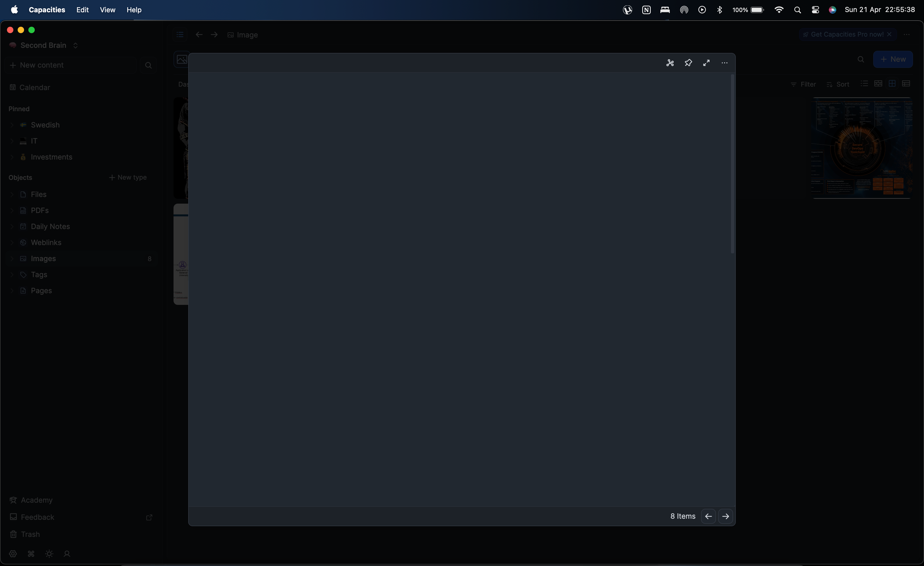Toggle light/dark theme sun icon

(49, 554)
